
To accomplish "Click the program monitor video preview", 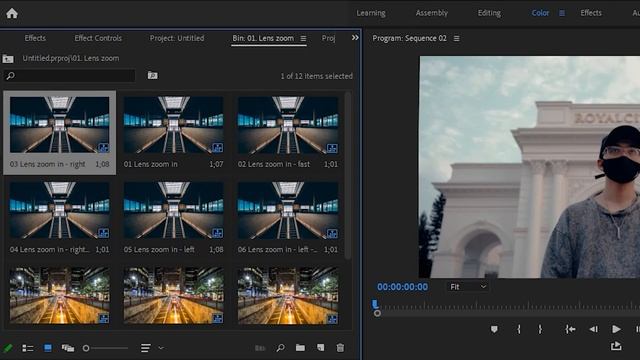I will [x=530, y=167].
